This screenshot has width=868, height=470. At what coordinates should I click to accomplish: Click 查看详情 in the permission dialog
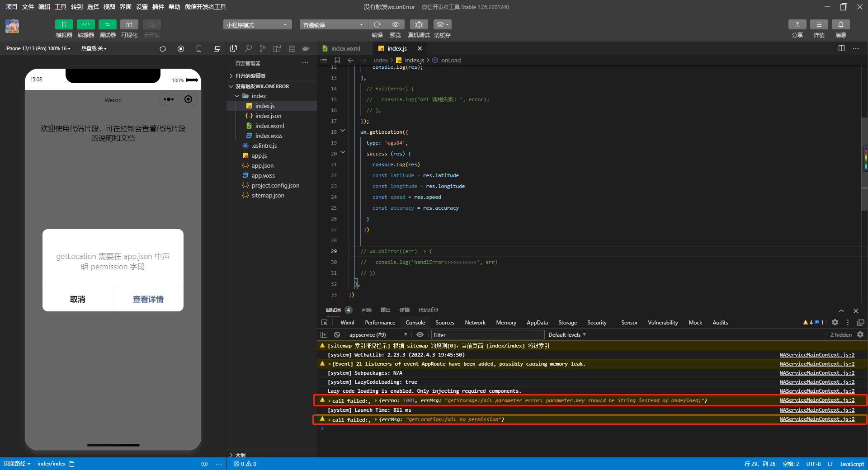coord(148,299)
